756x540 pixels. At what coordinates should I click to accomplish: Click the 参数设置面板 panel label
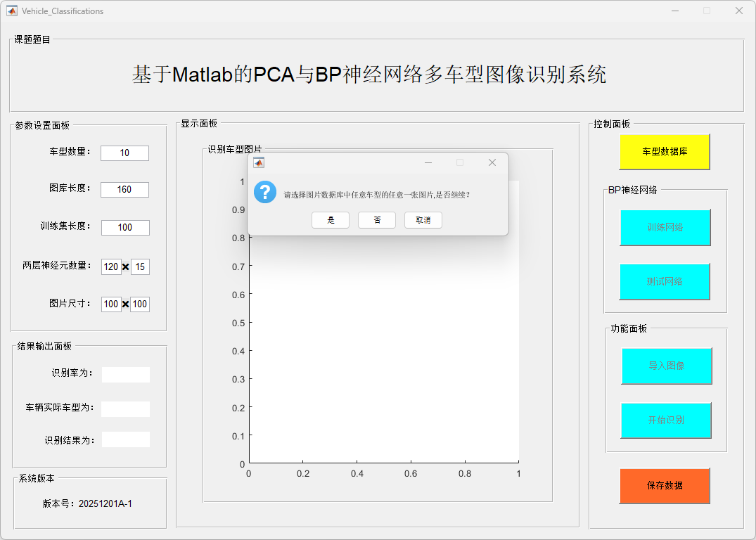click(x=42, y=125)
